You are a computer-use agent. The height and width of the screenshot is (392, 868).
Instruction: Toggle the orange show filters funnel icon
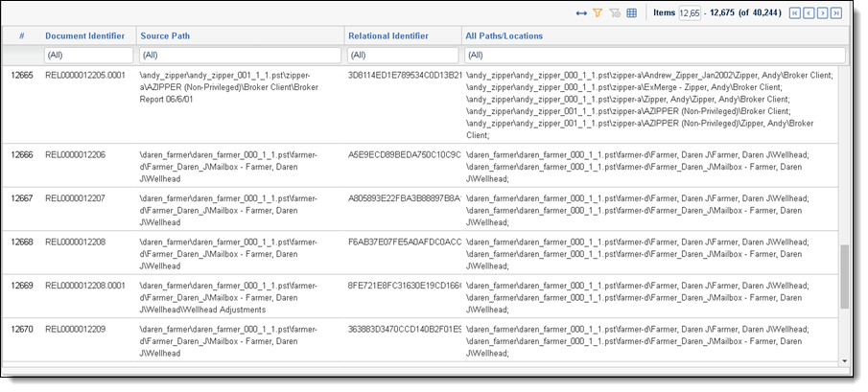click(598, 13)
